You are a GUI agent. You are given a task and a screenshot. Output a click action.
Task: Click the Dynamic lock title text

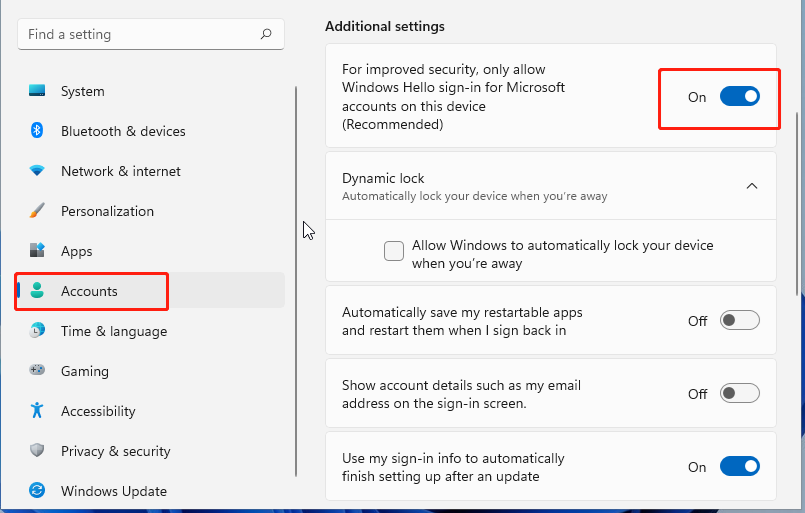383,178
